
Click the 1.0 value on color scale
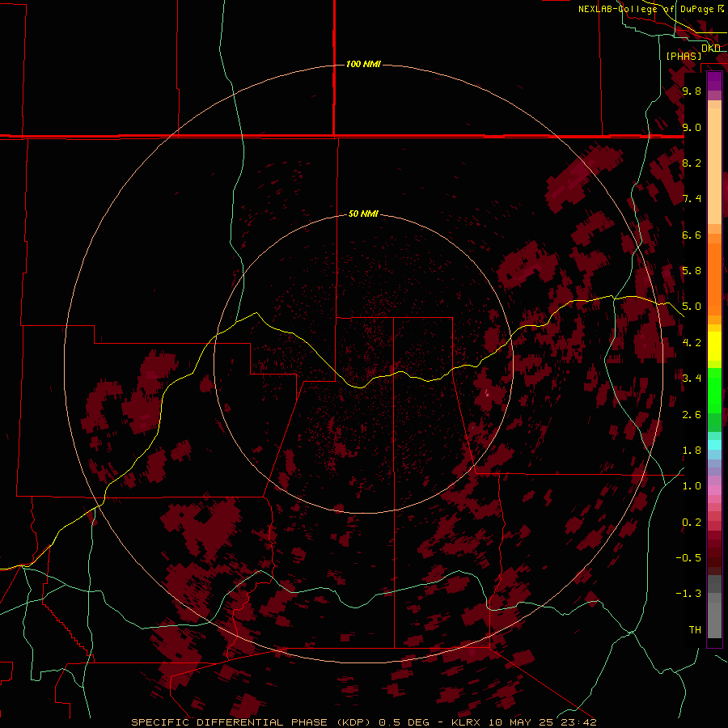point(692,486)
